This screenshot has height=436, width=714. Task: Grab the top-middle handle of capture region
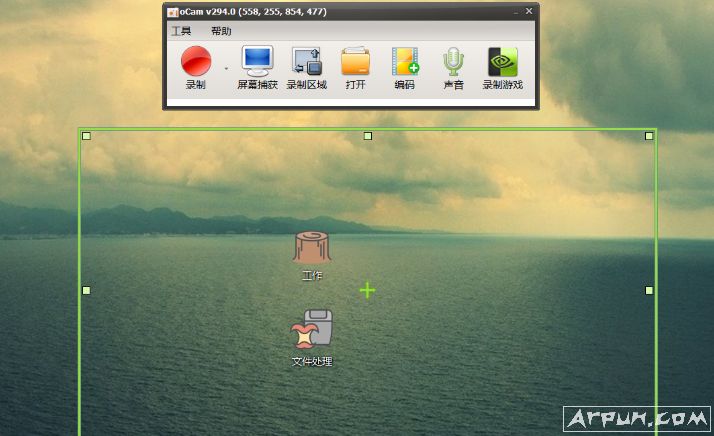[368, 136]
